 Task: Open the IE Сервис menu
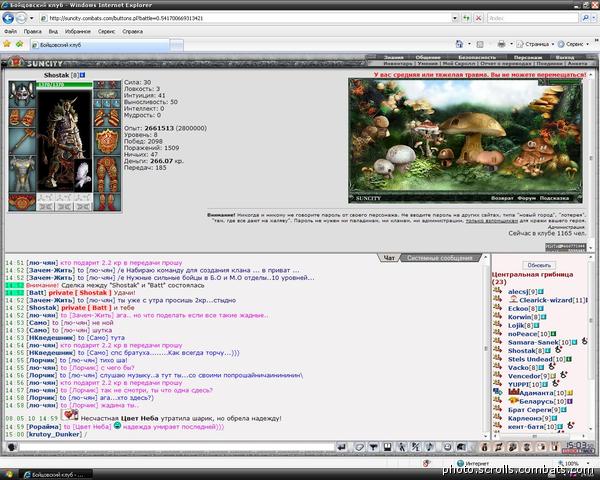106,31
